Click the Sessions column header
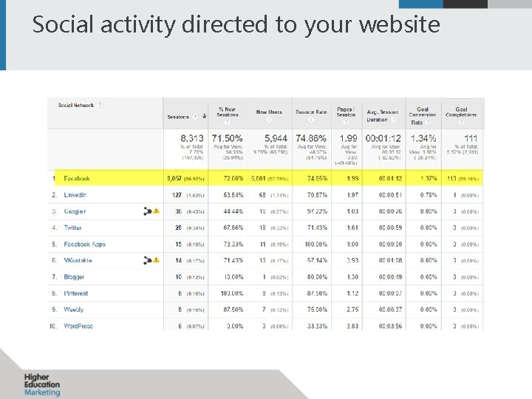This screenshot has width=532, height=399. click(178, 117)
